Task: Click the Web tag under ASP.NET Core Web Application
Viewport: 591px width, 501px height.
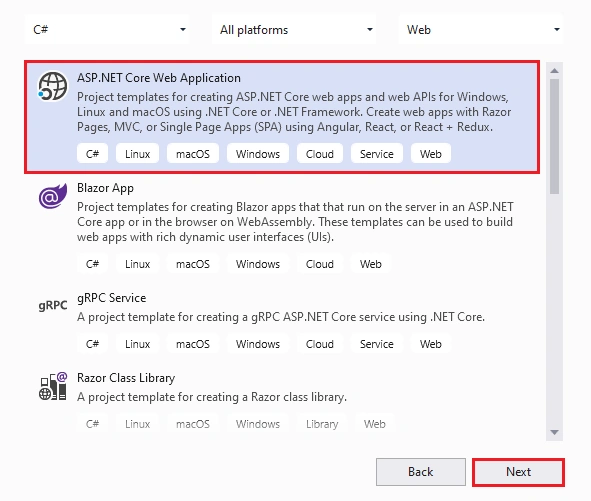Action: point(430,153)
